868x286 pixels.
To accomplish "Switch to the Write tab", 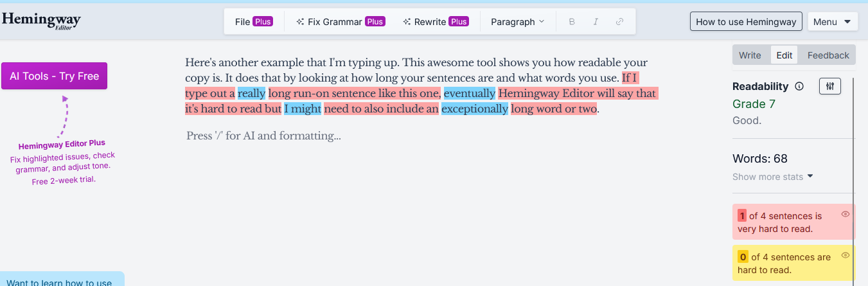I will coord(750,55).
